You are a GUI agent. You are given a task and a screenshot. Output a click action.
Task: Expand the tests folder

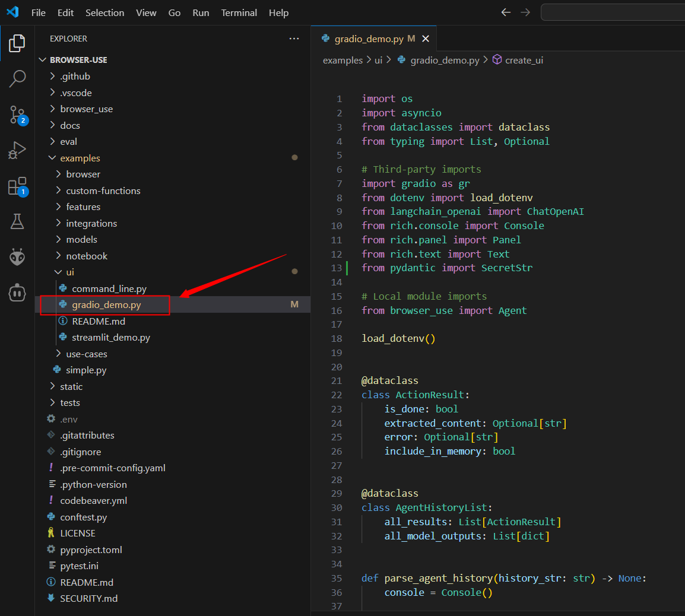(173, 403)
